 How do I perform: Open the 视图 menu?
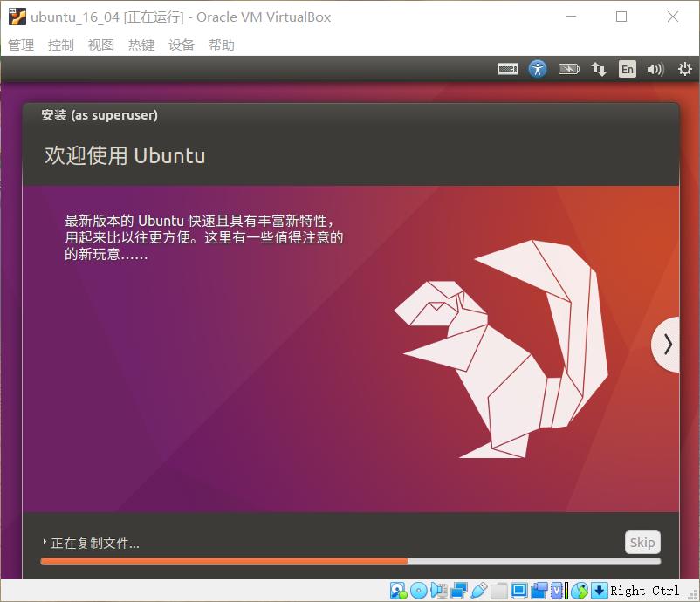coord(101,44)
